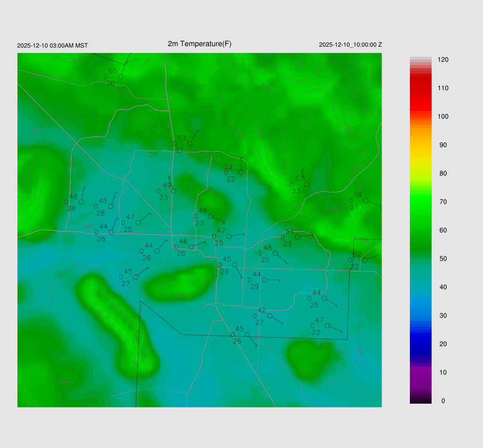The image size is (483, 448).
Task: Click the station circle with temperature 59
Action: 366,200
